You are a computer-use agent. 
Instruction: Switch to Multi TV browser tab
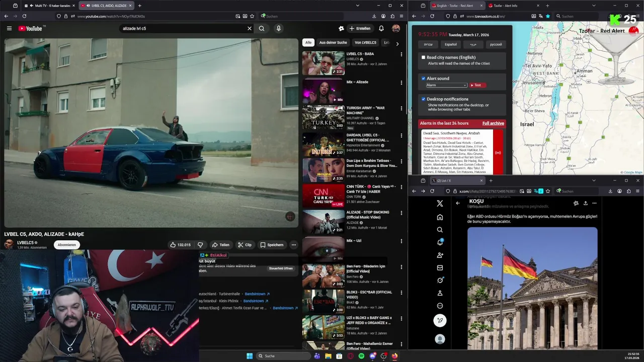[x=50, y=6]
